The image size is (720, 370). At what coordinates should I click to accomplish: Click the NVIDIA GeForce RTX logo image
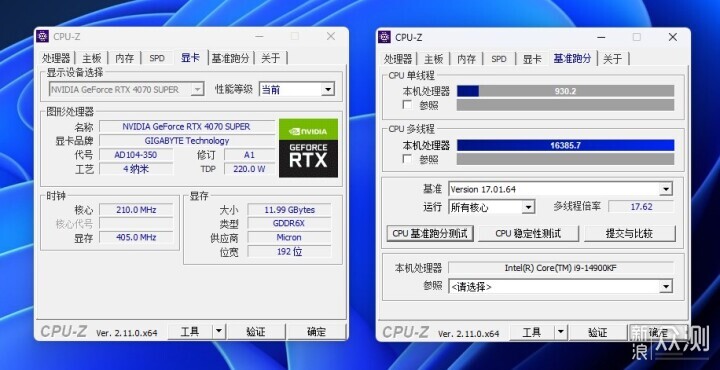(x=309, y=148)
